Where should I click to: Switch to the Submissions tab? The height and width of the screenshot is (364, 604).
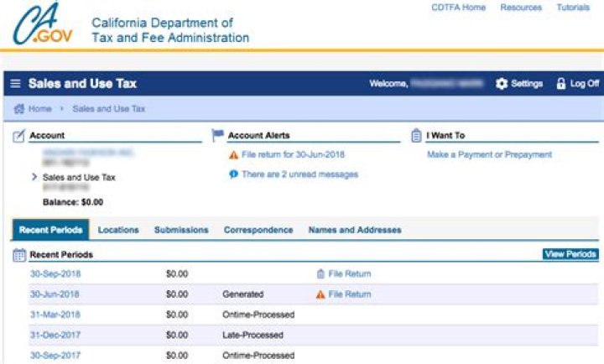(x=181, y=230)
